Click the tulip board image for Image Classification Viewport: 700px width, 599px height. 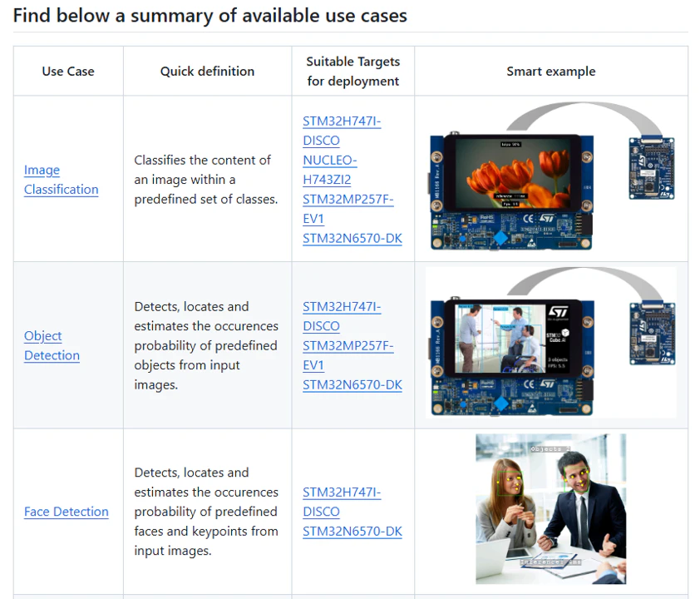pos(511,191)
